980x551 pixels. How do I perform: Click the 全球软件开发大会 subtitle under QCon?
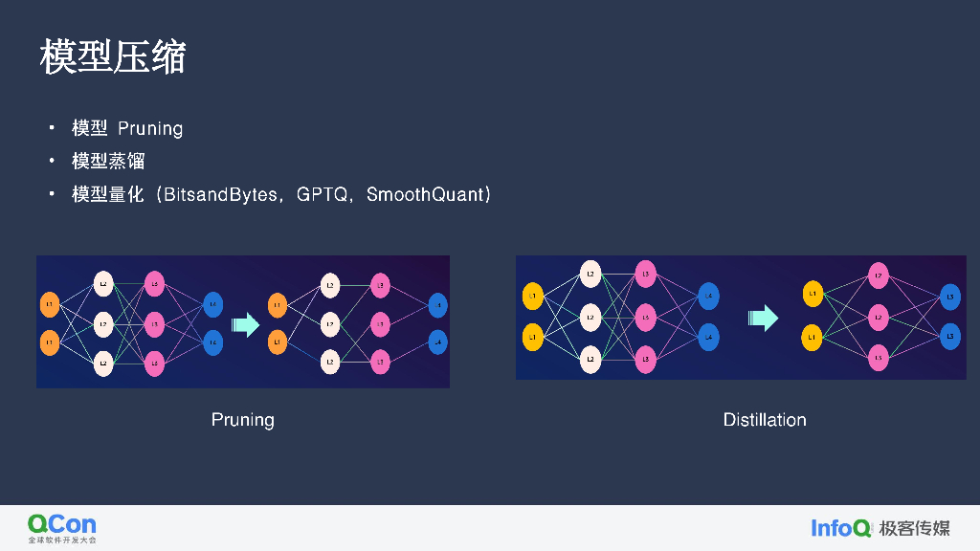click(61, 540)
